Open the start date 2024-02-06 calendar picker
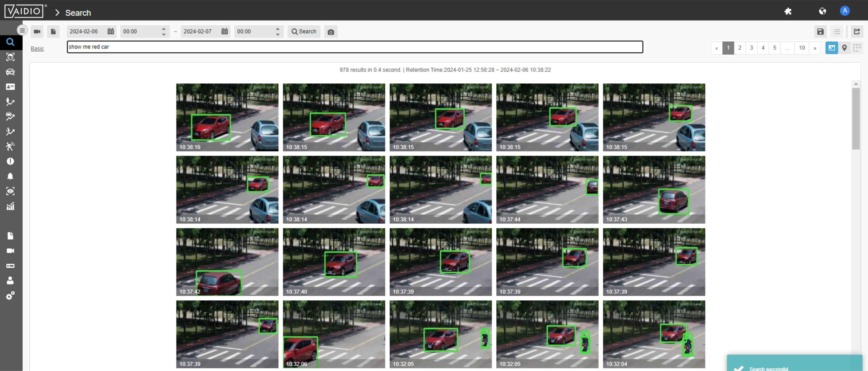 click(x=111, y=32)
